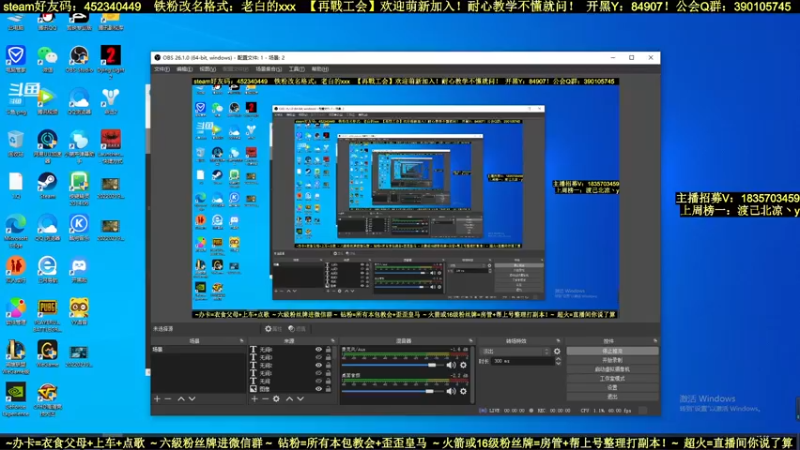Image resolution: width=800 pixels, height=450 pixels.
Task: Remove selected source with minus icon
Action: (265, 398)
